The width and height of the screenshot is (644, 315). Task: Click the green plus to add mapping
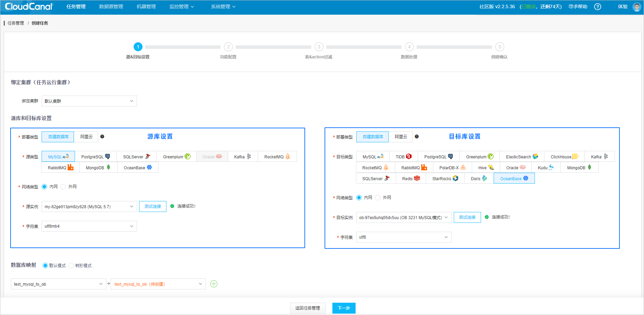214,284
